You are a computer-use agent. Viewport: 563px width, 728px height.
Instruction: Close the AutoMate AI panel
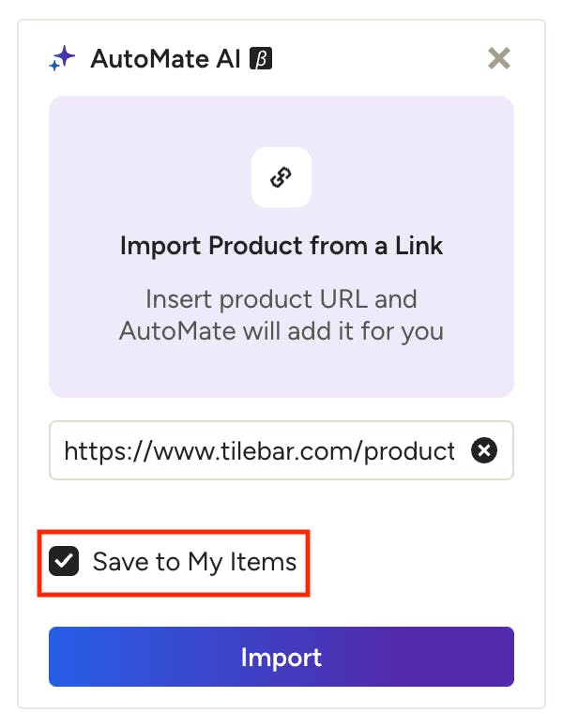(499, 59)
